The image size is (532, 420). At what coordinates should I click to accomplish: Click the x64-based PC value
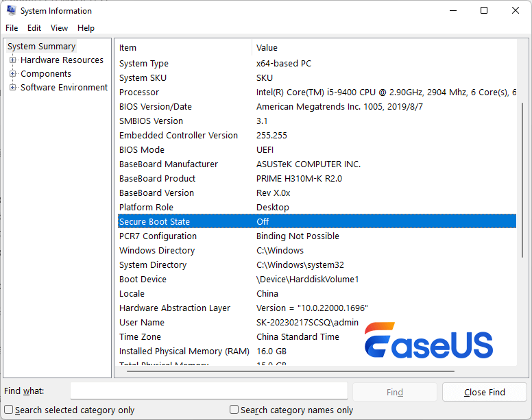point(284,64)
